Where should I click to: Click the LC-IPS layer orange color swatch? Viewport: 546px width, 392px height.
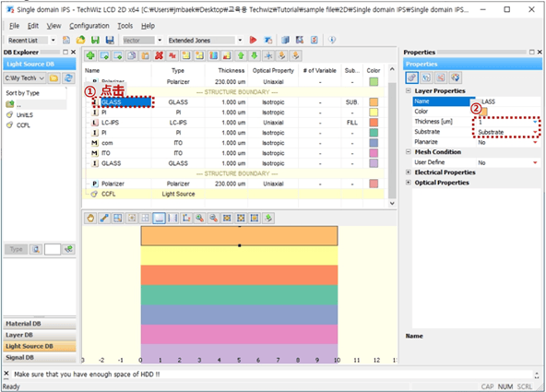(374, 123)
